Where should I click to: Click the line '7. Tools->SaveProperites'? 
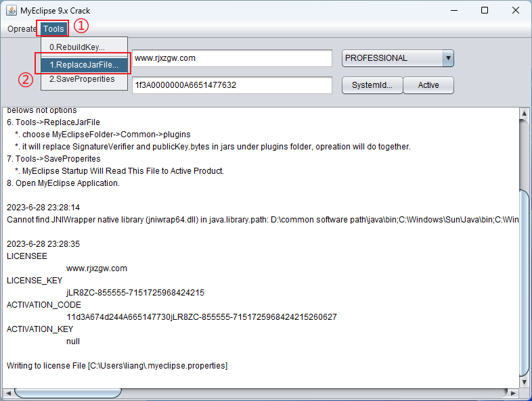53,159
